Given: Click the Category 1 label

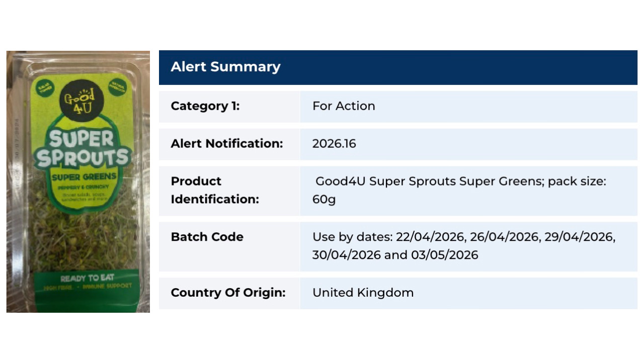Looking at the screenshot, I should point(205,106).
